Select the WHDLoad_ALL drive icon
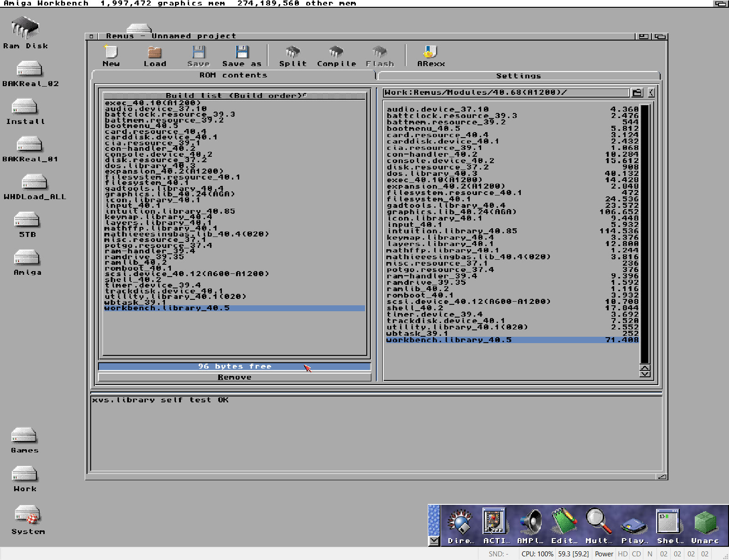729x560 pixels. pos(35,187)
